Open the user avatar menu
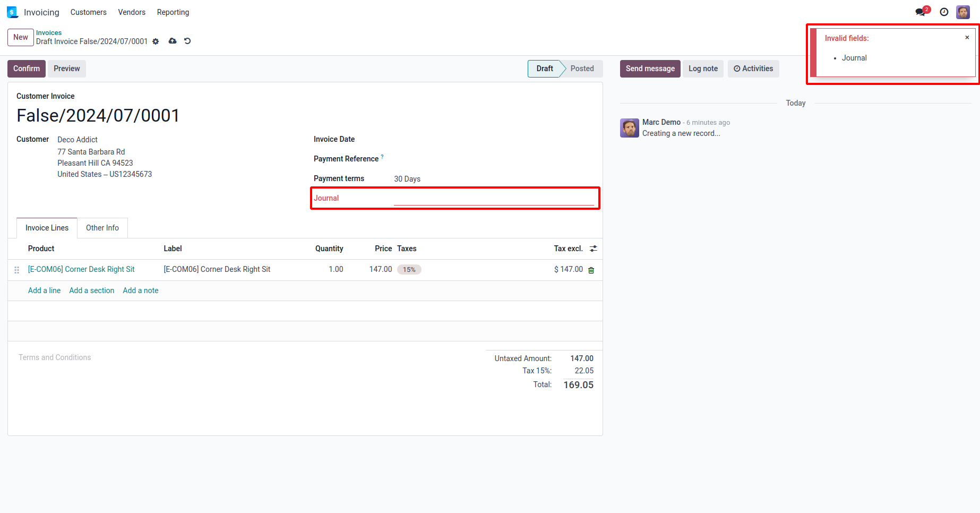The height and width of the screenshot is (513, 980). coord(963,12)
